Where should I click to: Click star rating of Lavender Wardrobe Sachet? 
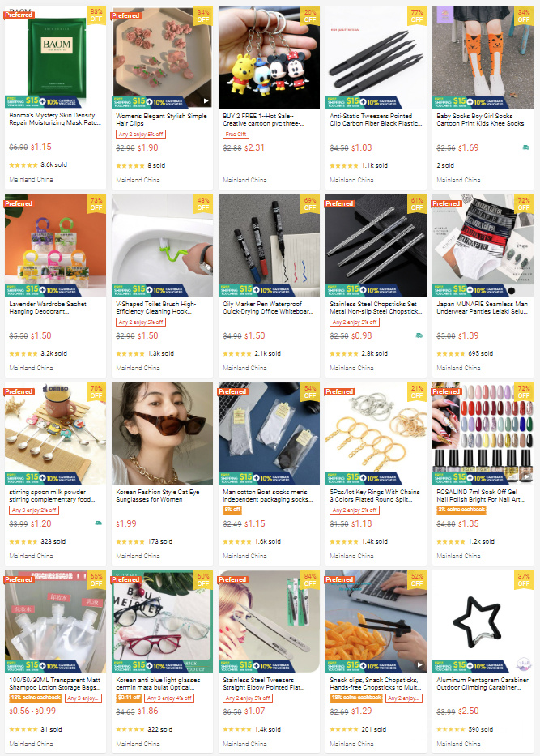click(x=23, y=354)
